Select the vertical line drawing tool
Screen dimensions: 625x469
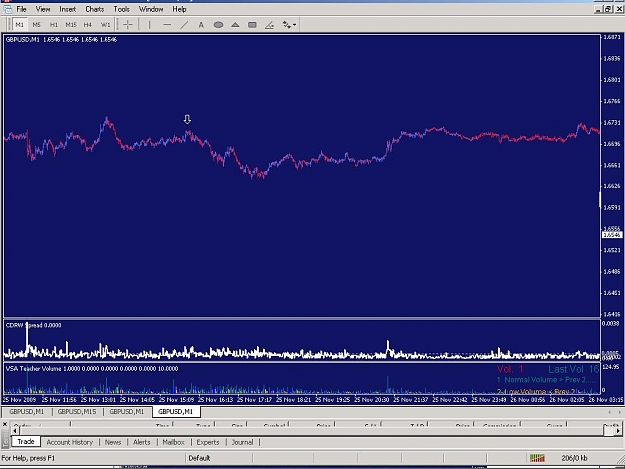(149, 25)
